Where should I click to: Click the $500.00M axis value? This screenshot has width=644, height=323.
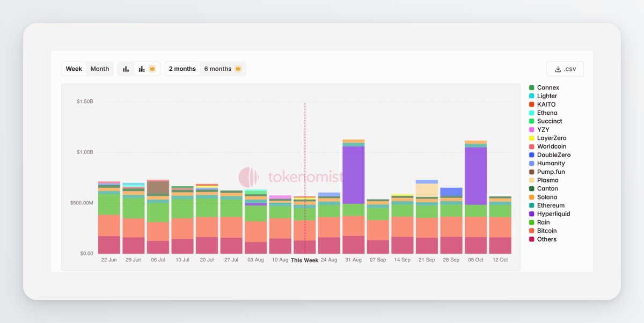point(82,203)
